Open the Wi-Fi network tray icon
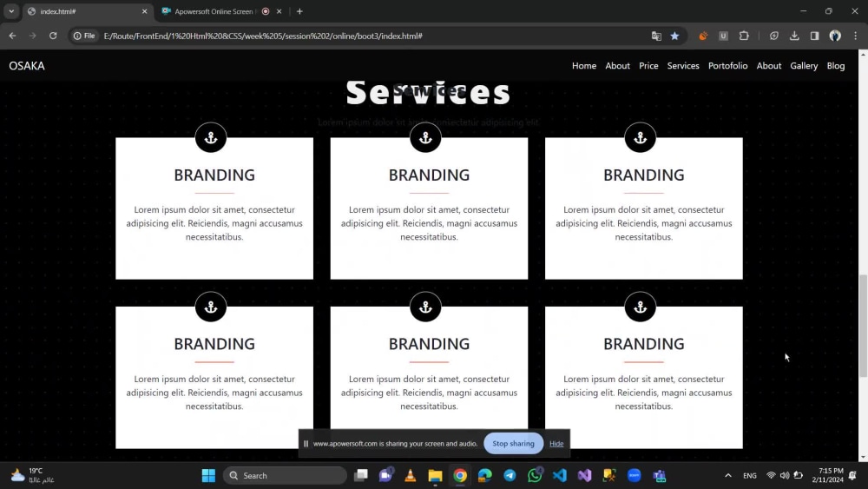The image size is (868, 489). click(x=771, y=475)
